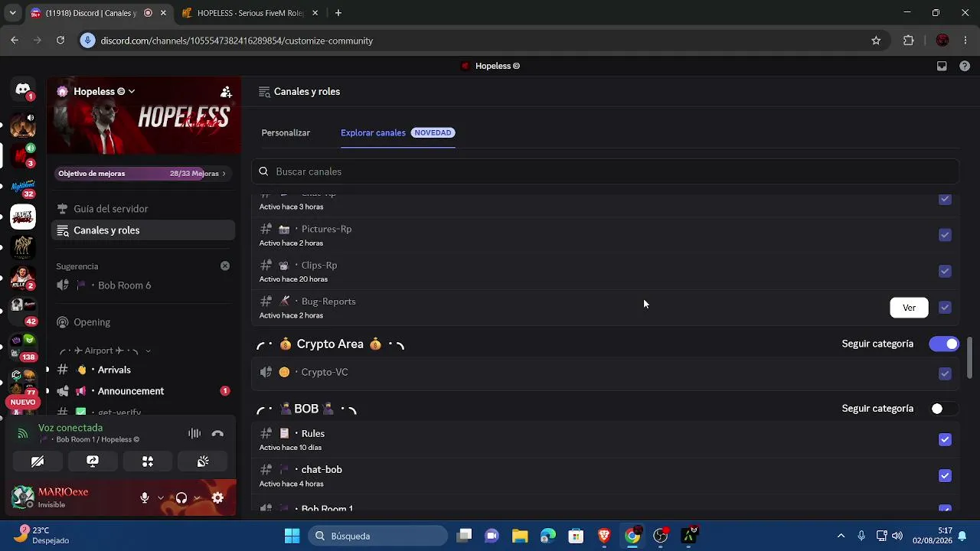Invite people to Hopeless server
This screenshot has width=980, height=551.
point(226,92)
